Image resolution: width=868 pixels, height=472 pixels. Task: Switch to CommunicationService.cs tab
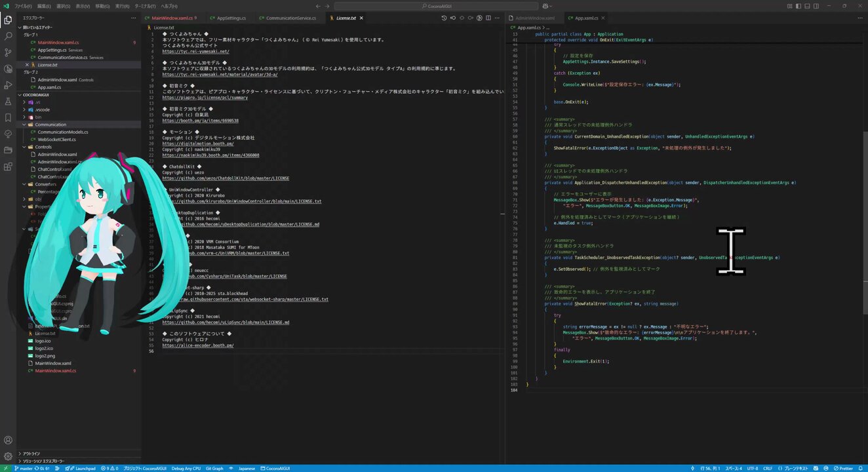pyautogui.click(x=290, y=18)
